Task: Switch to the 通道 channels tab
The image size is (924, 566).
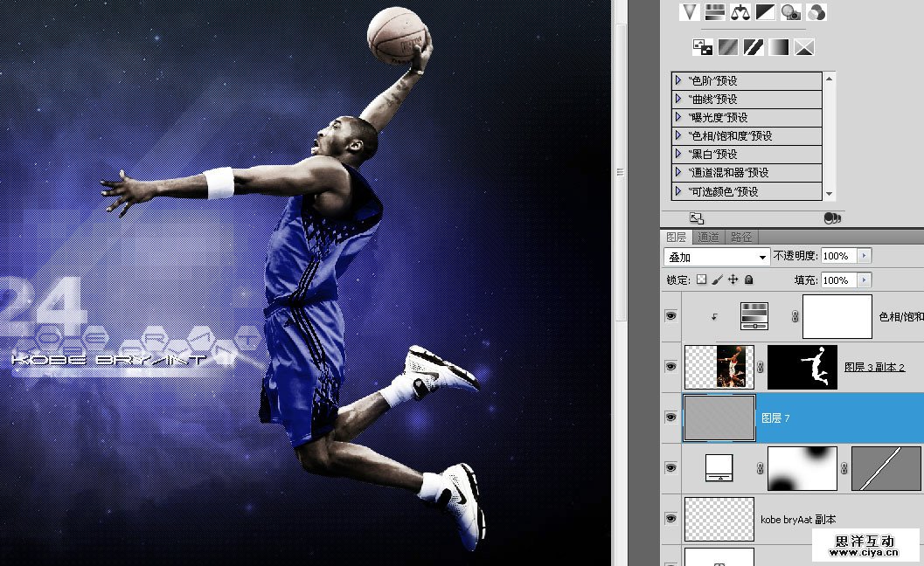Action: click(708, 236)
